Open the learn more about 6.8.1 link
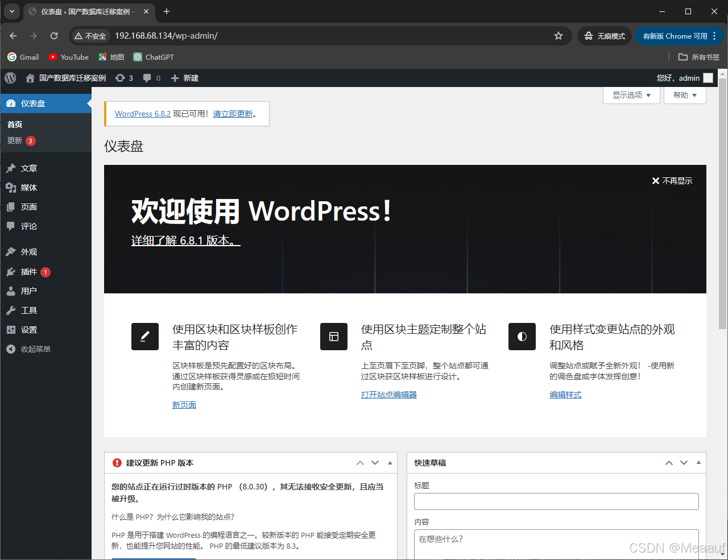 (x=185, y=240)
